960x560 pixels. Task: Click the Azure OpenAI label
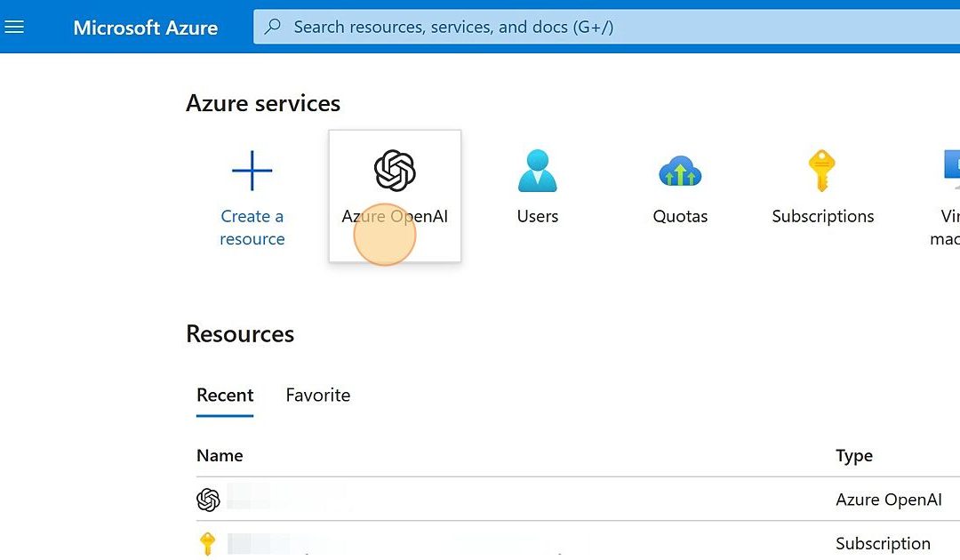[x=395, y=216]
